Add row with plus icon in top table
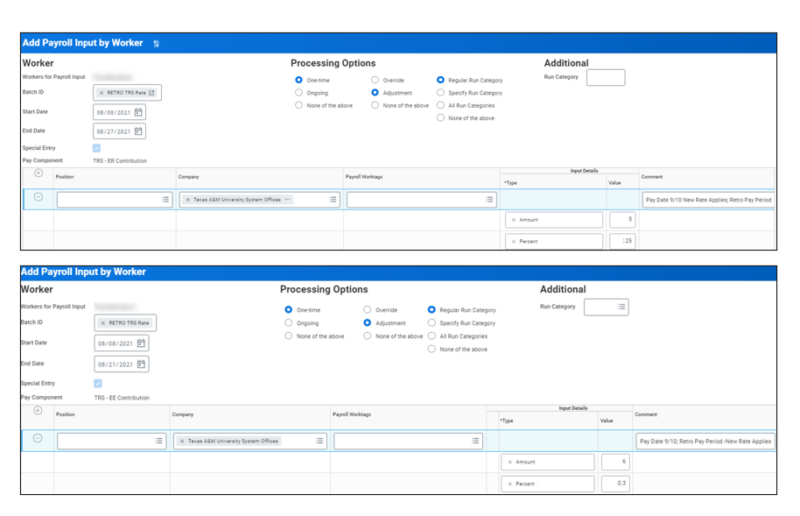Image resolution: width=800 pixels, height=516 pixels. (x=38, y=173)
